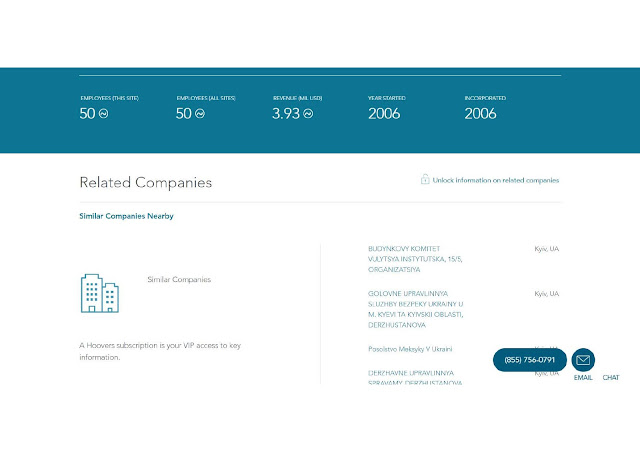Click Incorporated value 2006
This screenshot has width=640, height=452.
click(480, 114)
